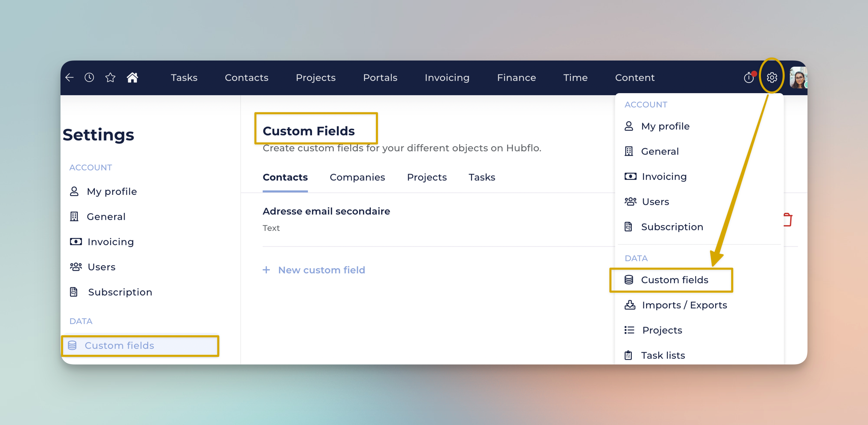Go to home via house icon

coord(132,78)
